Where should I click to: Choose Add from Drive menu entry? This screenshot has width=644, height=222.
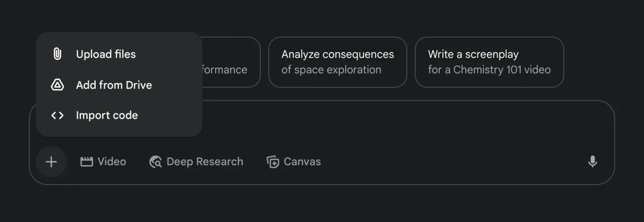pos(114,85)
